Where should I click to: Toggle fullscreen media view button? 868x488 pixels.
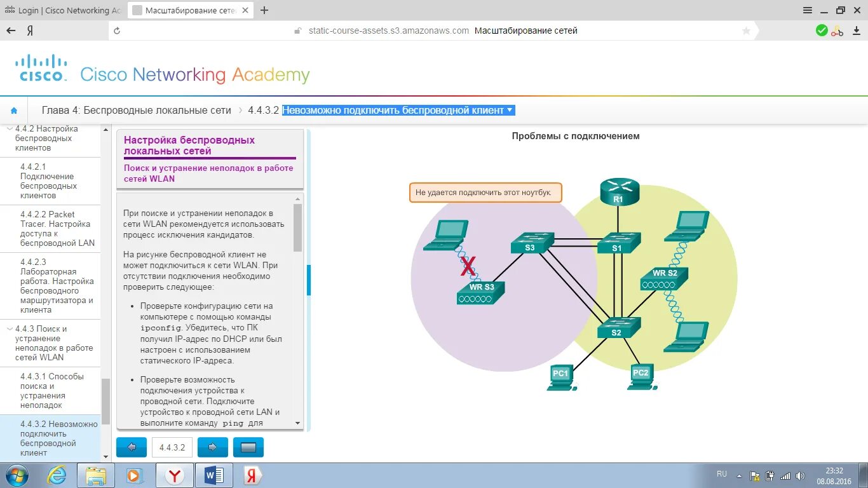[x=248, y=447]
